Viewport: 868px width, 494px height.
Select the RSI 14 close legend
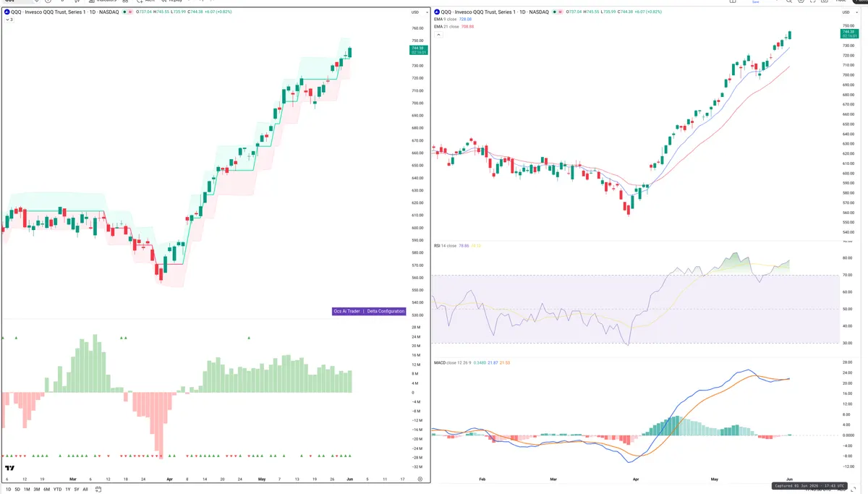point(446,246)
